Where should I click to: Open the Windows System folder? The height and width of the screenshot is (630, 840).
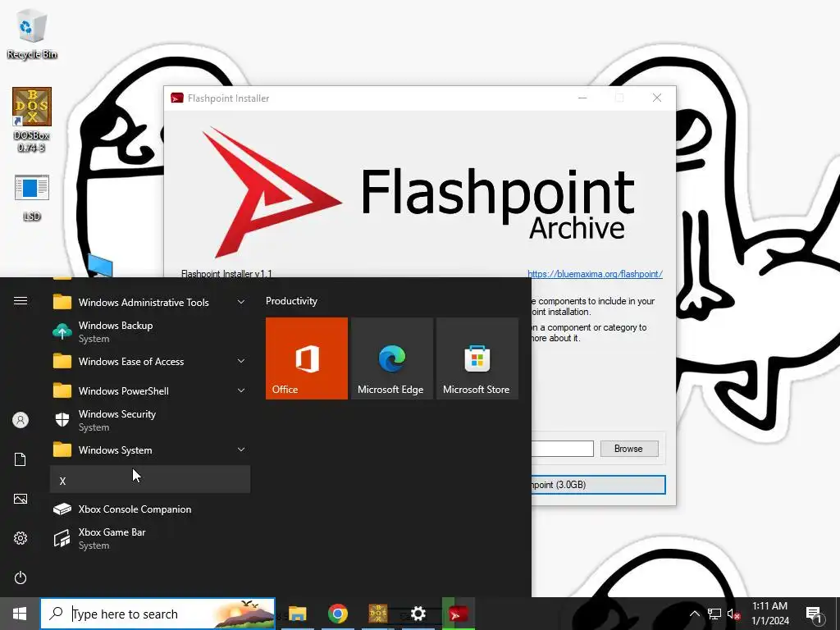[x=150, y=450]
